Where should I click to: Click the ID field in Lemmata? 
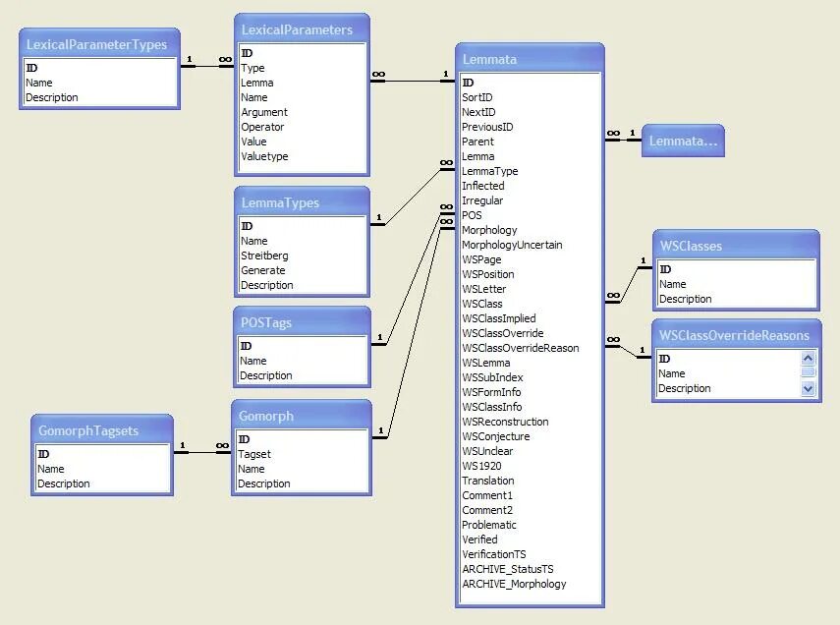click(531, 83)
